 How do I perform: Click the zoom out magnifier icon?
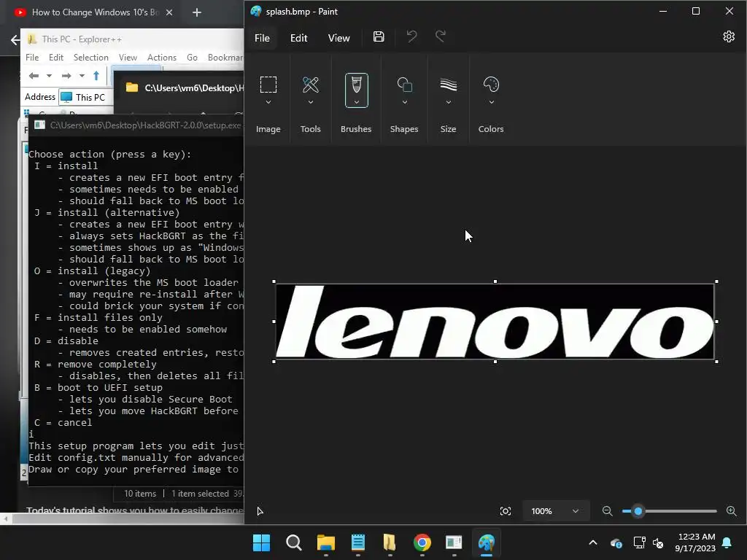(608, 511)
